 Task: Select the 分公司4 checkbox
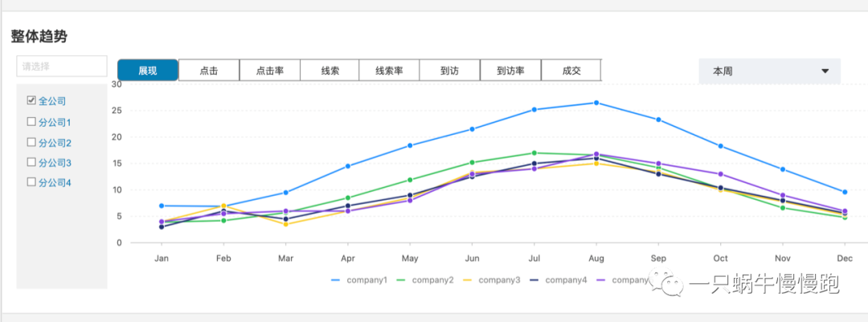(x=31, y=182)
